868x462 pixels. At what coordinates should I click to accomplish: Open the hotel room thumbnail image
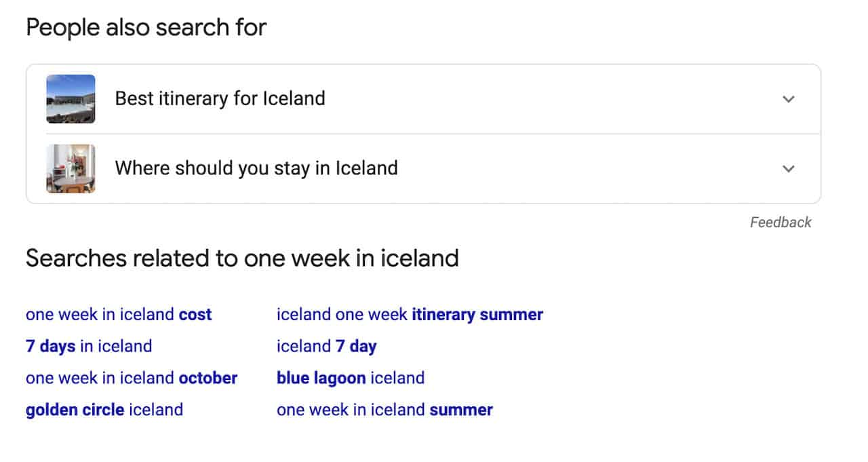click(71, 168)
